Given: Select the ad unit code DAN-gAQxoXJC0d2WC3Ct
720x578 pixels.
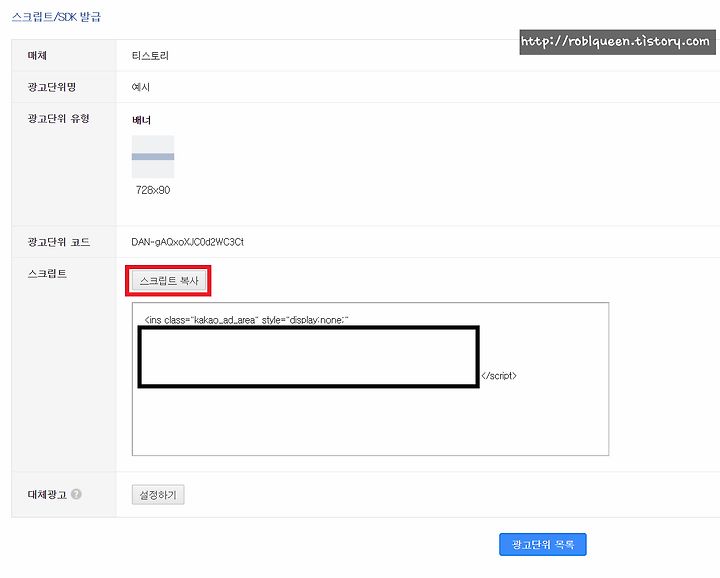Looking at the screenshot, I should [187, 242].
